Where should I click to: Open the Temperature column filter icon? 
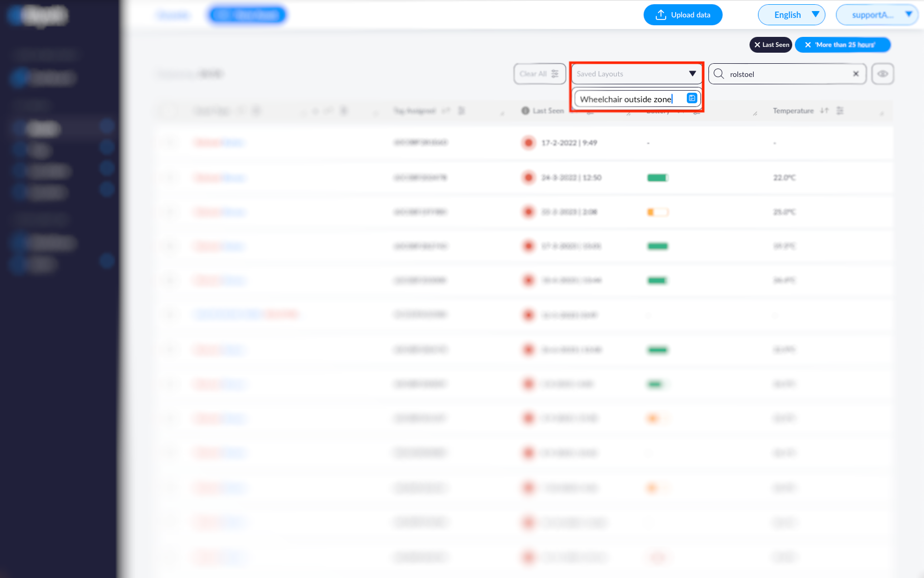click(x=840, y=111)
